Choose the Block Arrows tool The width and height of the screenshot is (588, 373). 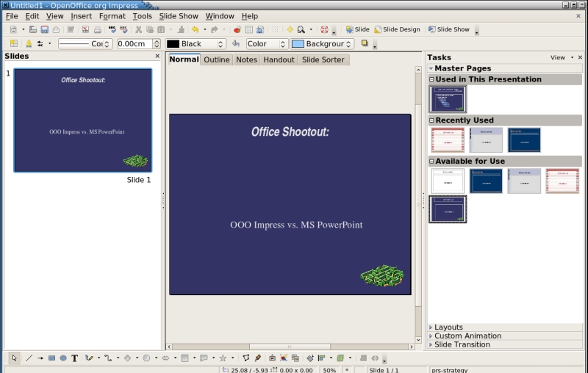[165, 358]
